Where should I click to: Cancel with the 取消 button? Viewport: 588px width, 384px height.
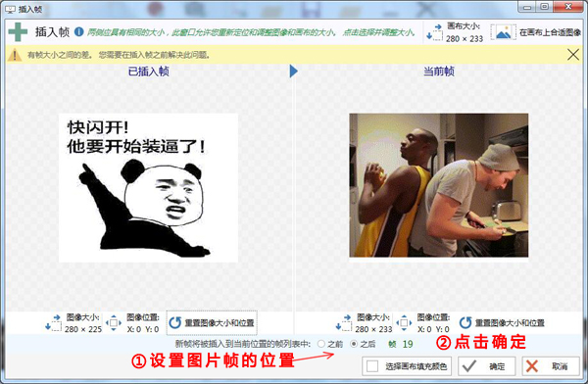point(551,366)
